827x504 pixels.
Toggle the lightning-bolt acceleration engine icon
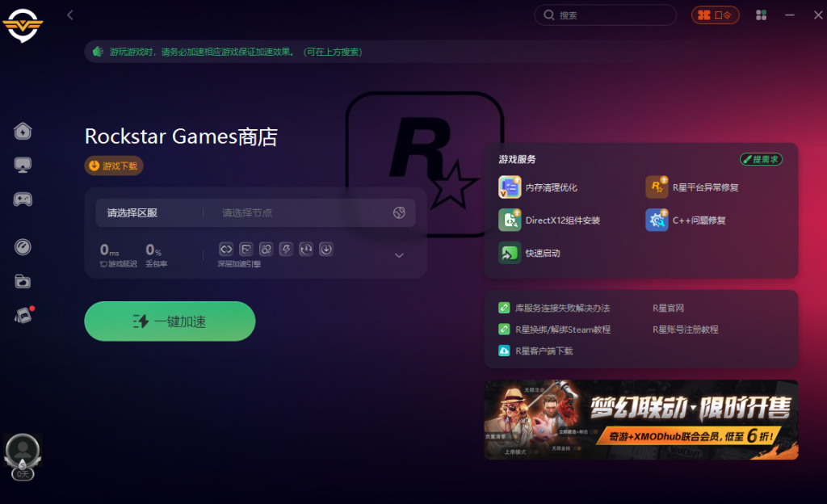point(287,249)
